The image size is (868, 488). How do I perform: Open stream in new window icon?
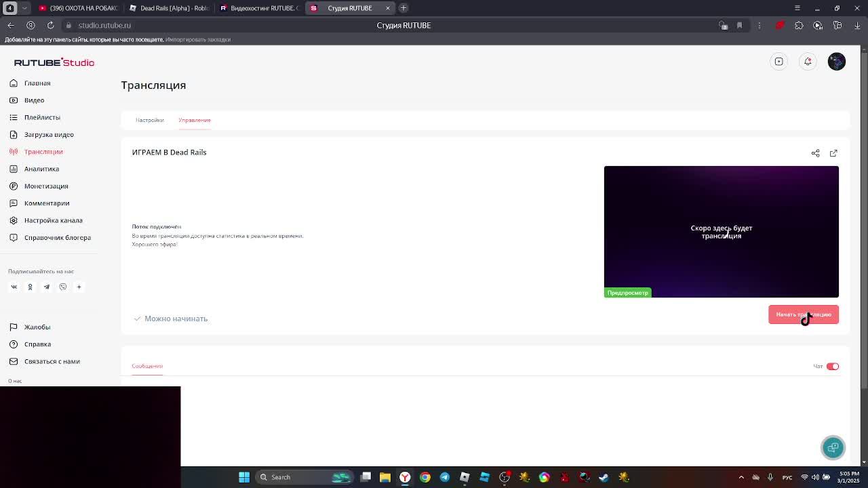pos(833,153)
